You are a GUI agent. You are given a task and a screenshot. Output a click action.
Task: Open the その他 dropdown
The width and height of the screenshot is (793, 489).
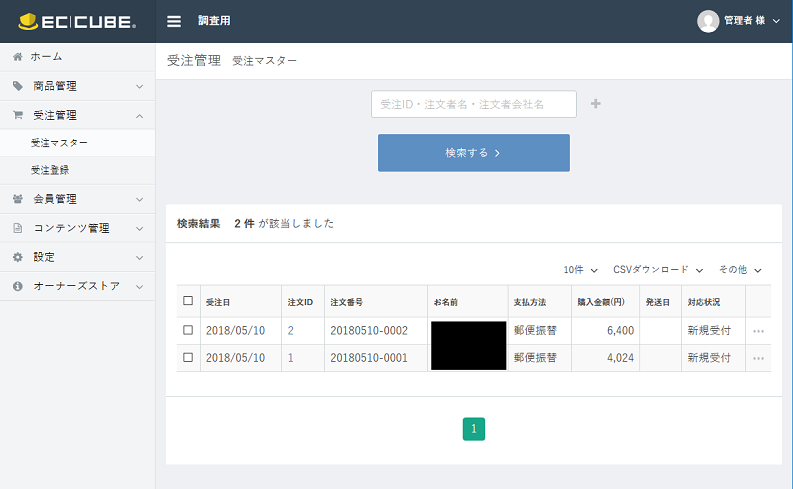click(x=740, y=270)
